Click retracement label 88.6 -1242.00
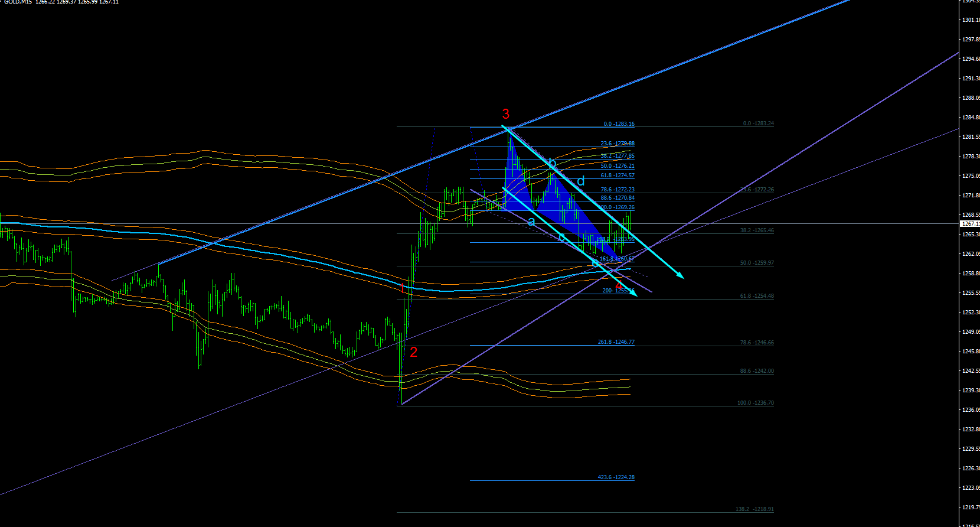 pos(757,371)
